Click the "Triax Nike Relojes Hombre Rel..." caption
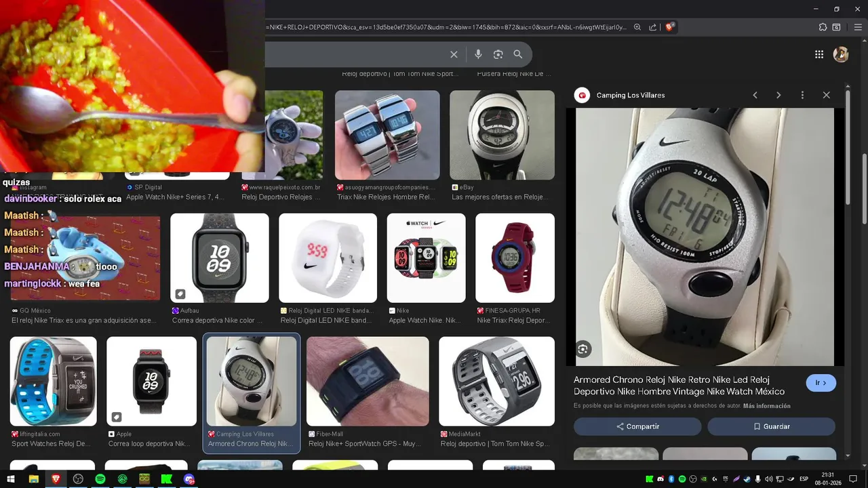 tap(386, 197)
